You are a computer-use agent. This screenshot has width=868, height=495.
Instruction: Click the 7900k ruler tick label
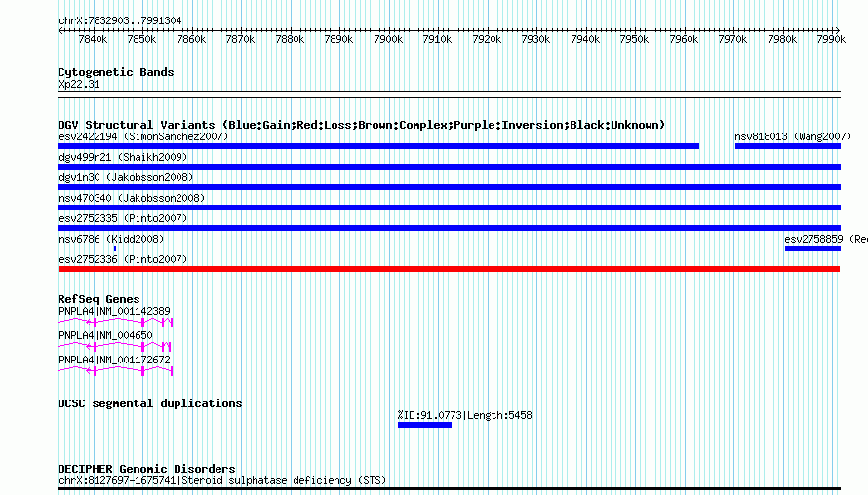pyautogui.click(x=388, y=40)
